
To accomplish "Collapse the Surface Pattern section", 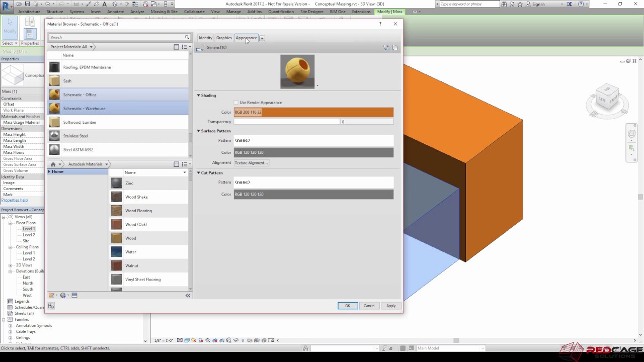I will pos(199,131).
